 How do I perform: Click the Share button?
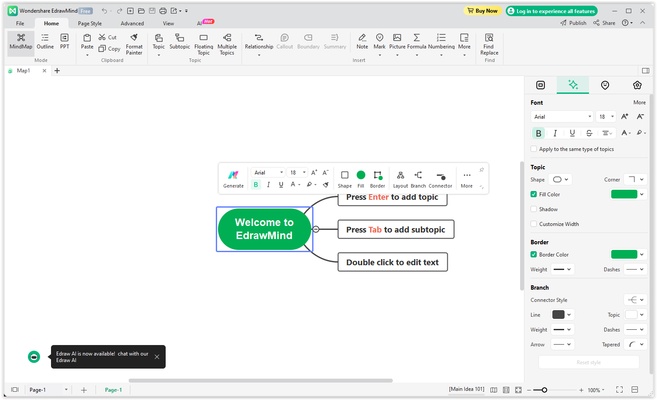tap(604, 23)
